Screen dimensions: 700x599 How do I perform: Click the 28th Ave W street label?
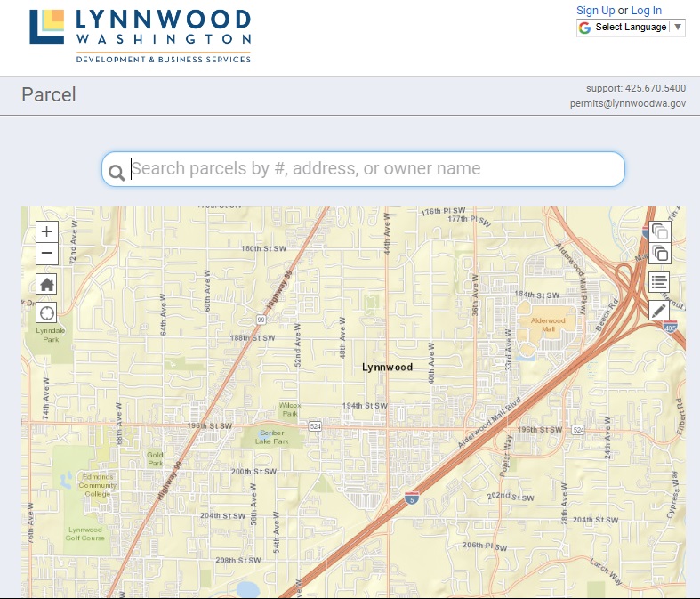[x=564, y=504]
